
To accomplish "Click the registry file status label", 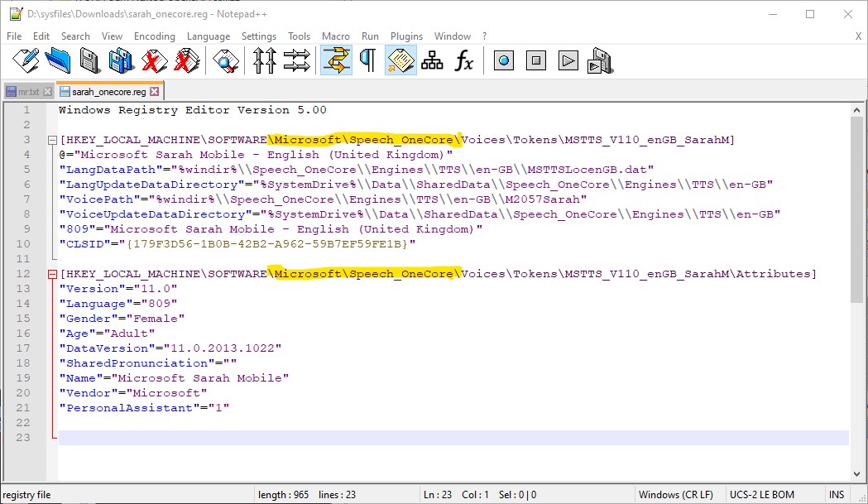I will tap(26, 495).
